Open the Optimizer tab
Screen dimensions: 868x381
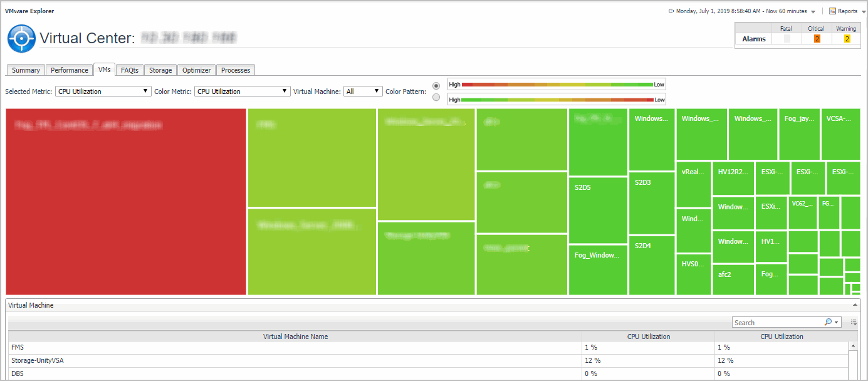[196, 70]
